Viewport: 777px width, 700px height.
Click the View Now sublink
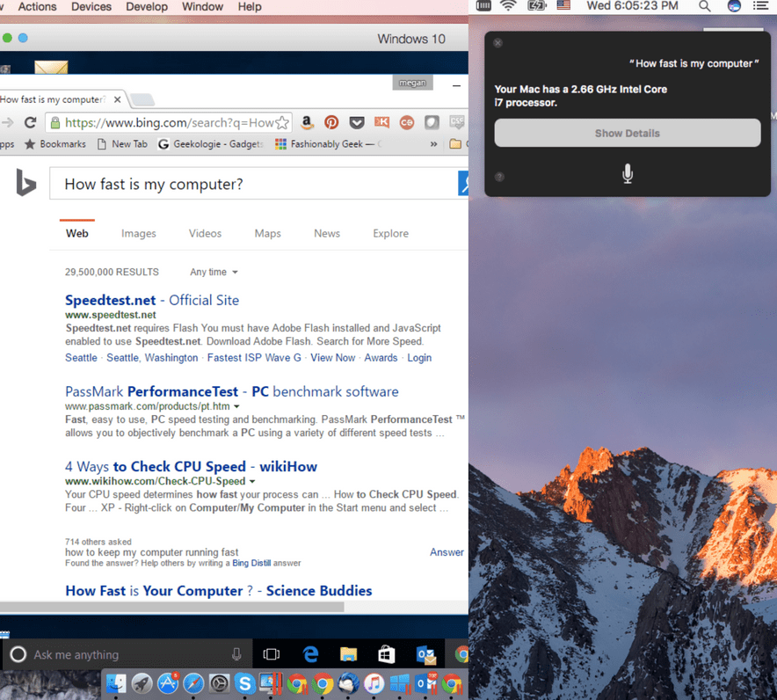click(x=332, y=358)
